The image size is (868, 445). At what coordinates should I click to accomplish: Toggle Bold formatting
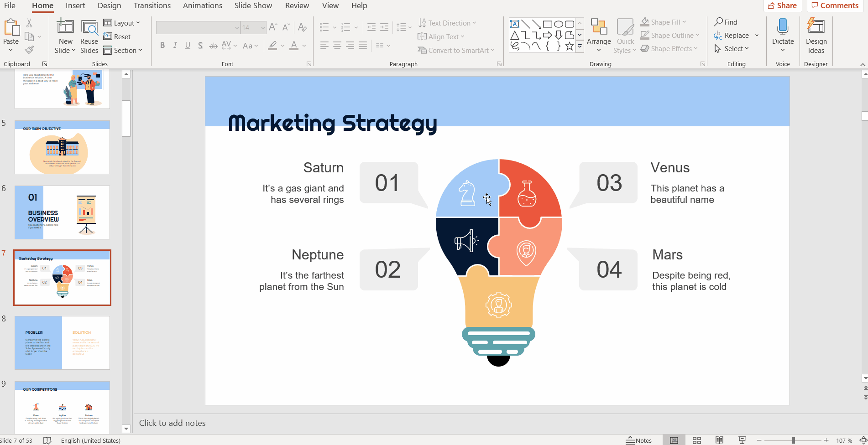[x=162, y=46]
